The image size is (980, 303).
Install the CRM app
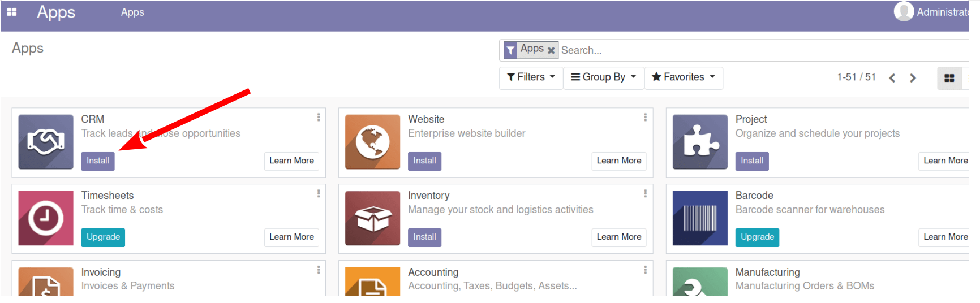pyautogui.click(x=98, y=161)
